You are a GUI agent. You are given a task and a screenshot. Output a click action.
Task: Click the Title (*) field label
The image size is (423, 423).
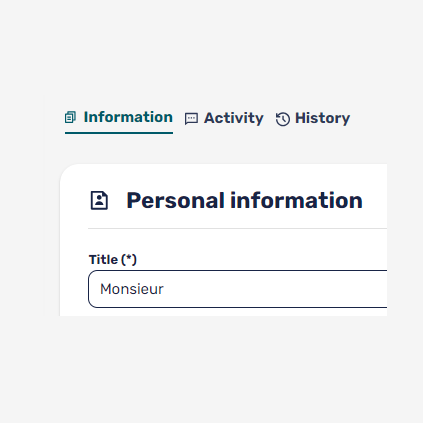pos(113,259)
